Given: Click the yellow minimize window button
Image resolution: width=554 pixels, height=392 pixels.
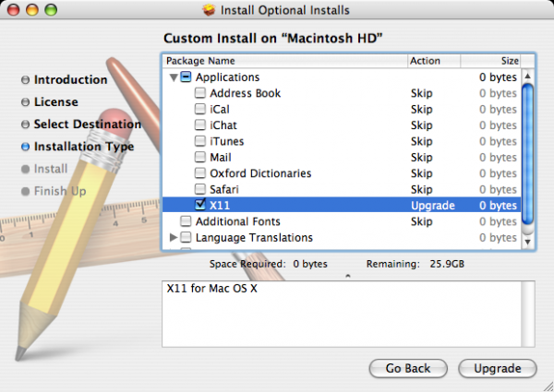Looking at the screenshot, I should 32,9.
